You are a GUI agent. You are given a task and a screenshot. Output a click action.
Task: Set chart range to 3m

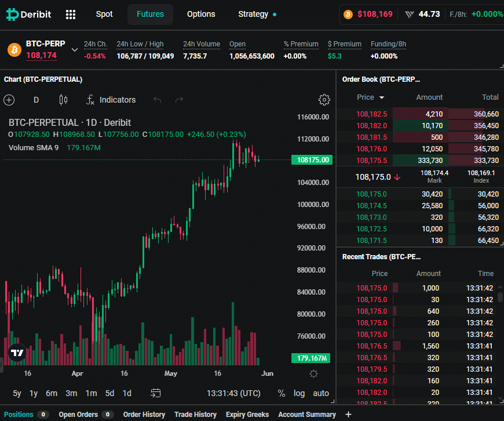71,393
